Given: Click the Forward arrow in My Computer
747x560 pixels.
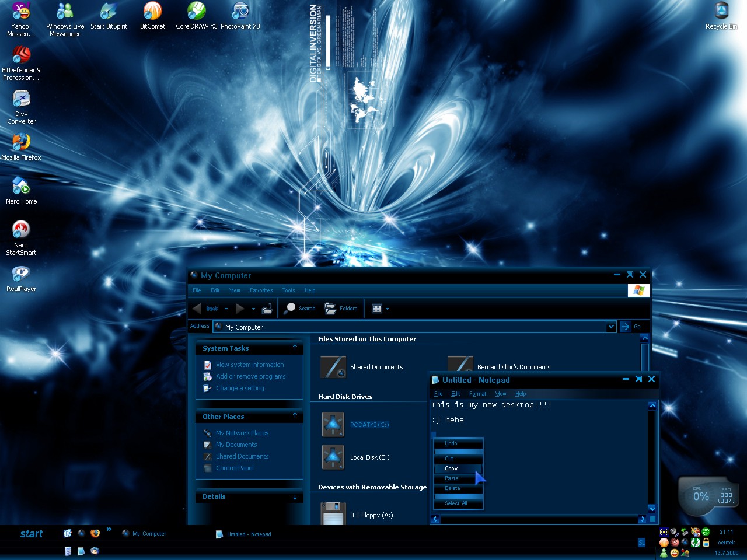Looking at the screenshot, I should click(x=240, y=309).
